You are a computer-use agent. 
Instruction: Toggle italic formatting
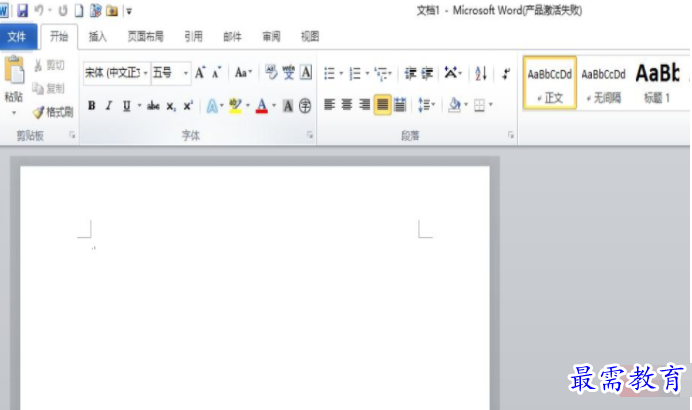coord(109,105)
